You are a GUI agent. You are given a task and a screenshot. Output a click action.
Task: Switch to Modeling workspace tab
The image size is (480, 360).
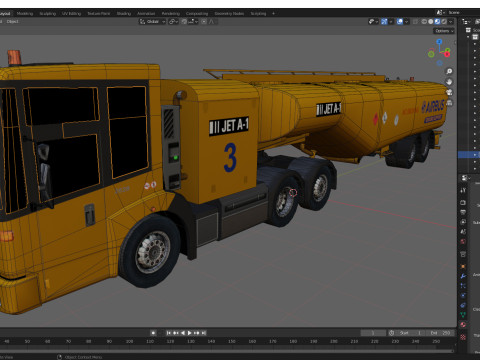click(x=25, y=13)
